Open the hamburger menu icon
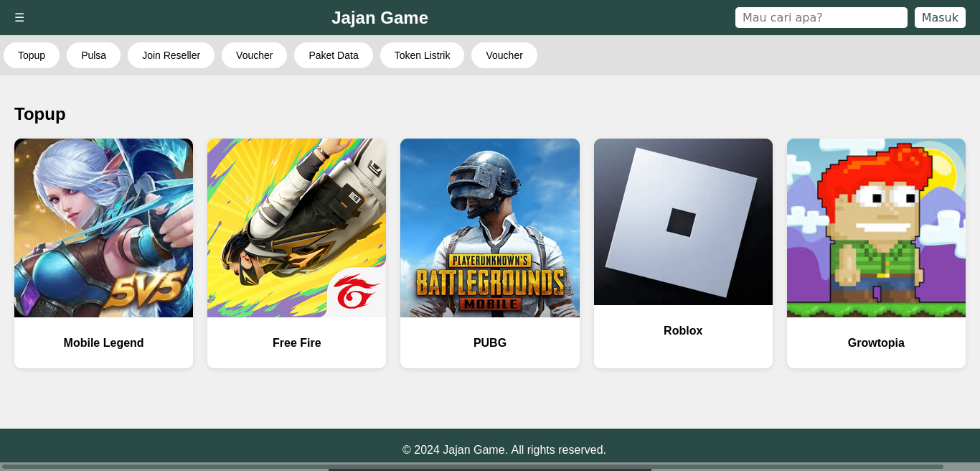The width and height of the screenshot is (980, 471). coord(19,17)
